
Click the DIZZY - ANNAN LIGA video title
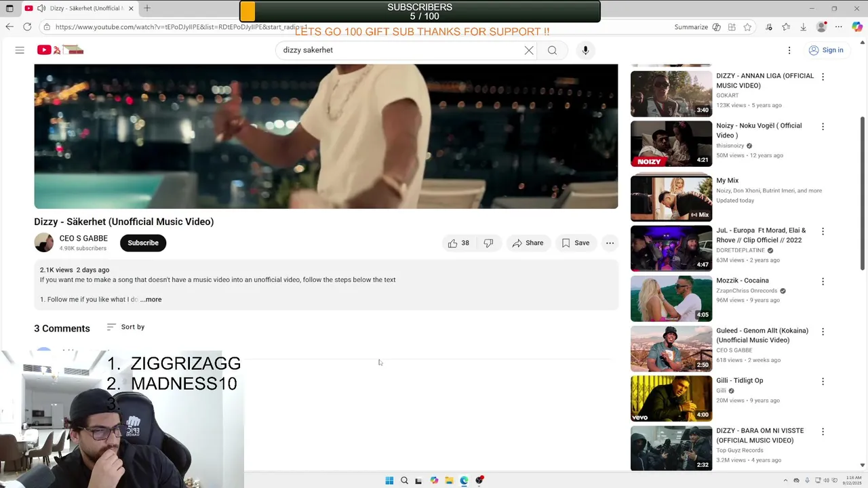[x=765, y=81]
